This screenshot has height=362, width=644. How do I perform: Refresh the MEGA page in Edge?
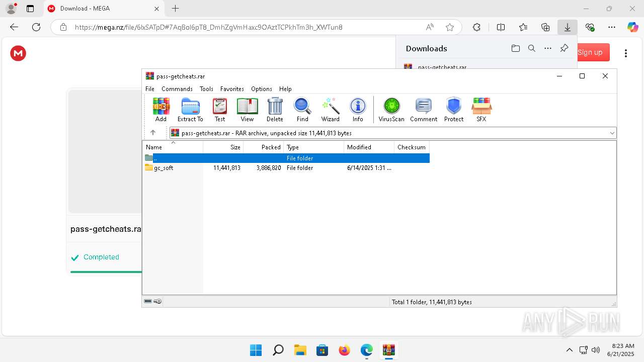[x=36, y=27]
